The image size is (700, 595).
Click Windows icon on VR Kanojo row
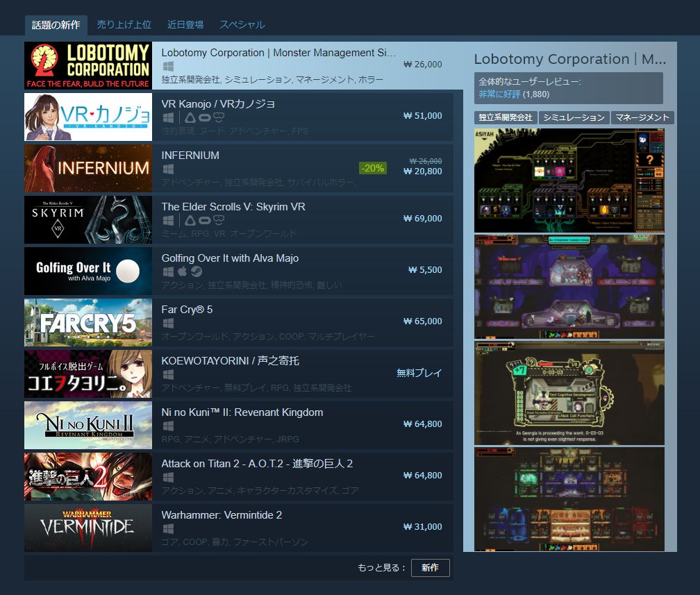point(168,118)
